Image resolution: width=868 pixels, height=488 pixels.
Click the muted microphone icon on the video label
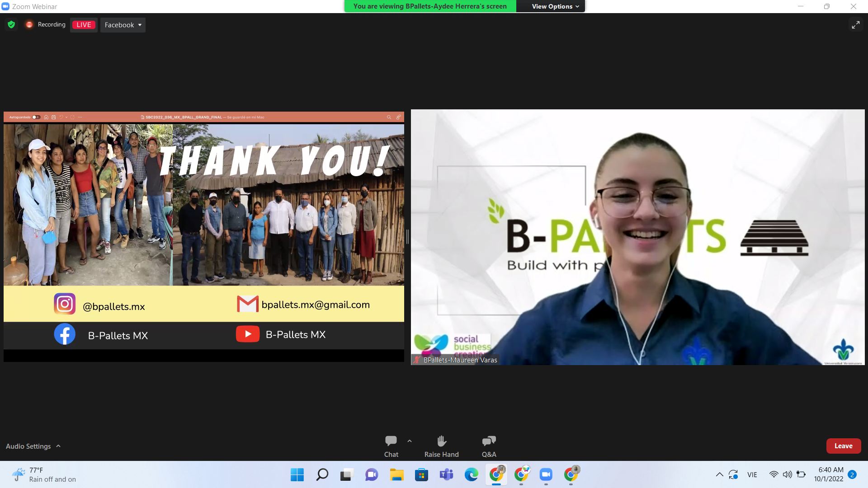[x=416, y=360]
